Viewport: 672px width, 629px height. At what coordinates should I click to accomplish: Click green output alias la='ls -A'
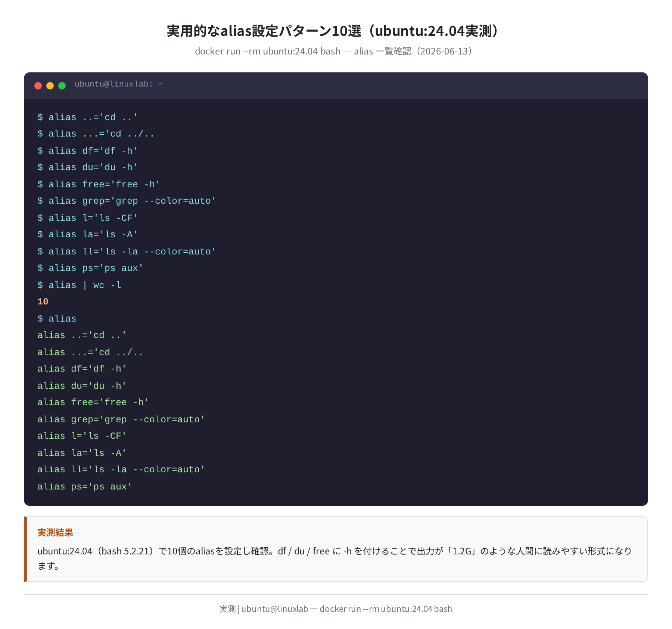(82, 453)
